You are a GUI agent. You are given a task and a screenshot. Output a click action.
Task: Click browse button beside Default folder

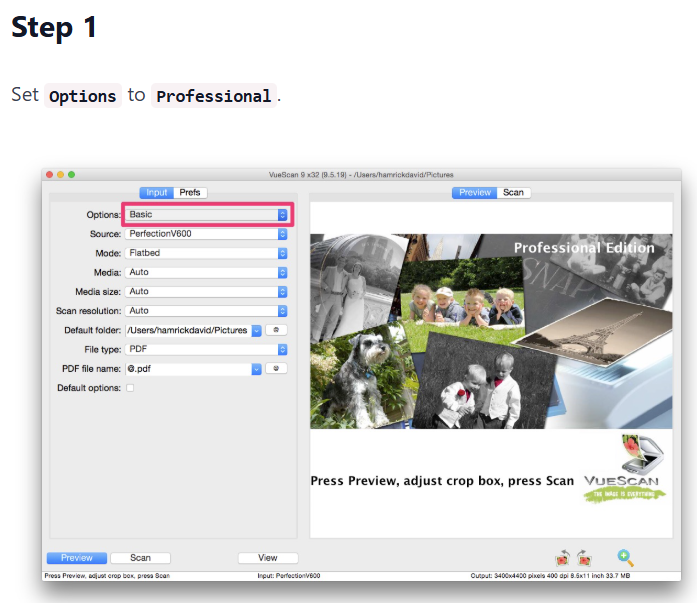point(276,330)
